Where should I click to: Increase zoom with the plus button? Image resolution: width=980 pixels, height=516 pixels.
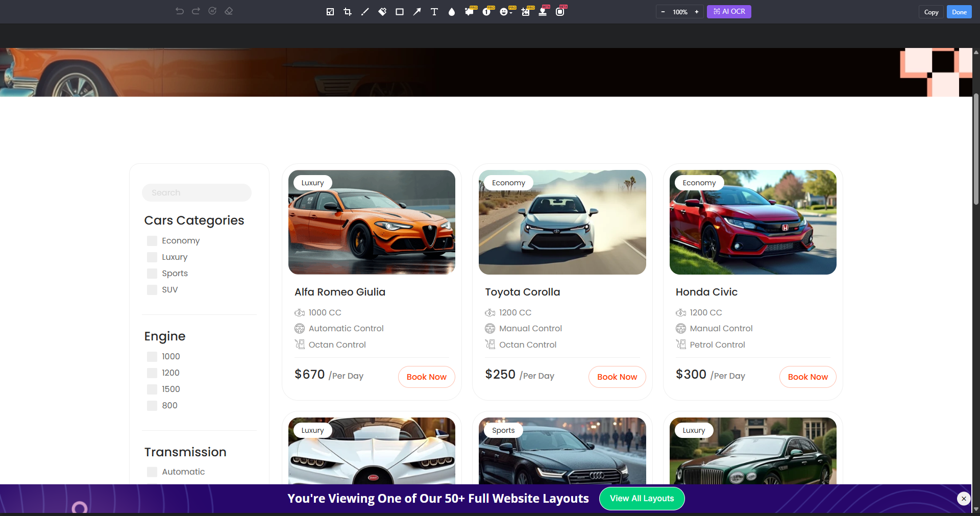[697, 12]
